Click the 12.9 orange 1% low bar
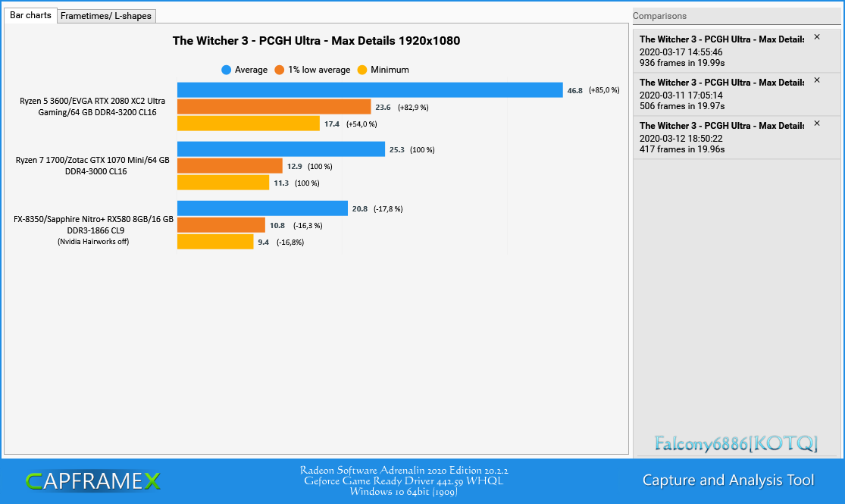845x504 pixels. pyautogui.click(x=230, y=166)
